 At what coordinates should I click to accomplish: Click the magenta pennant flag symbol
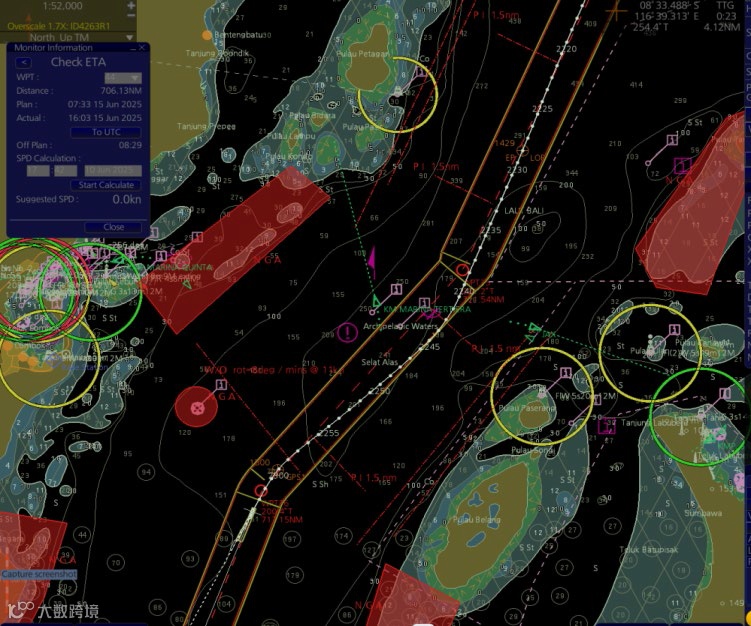[x=372, y=262]
